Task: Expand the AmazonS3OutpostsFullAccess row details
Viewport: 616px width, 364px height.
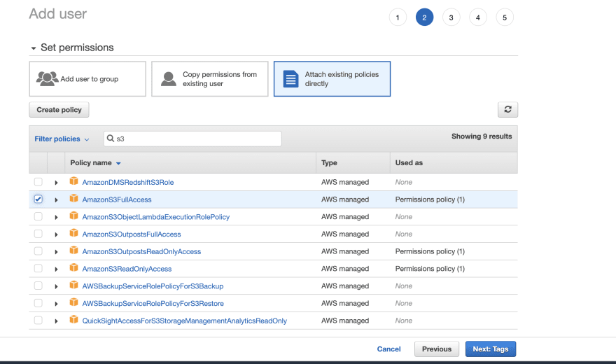Action: coord(56,234)
